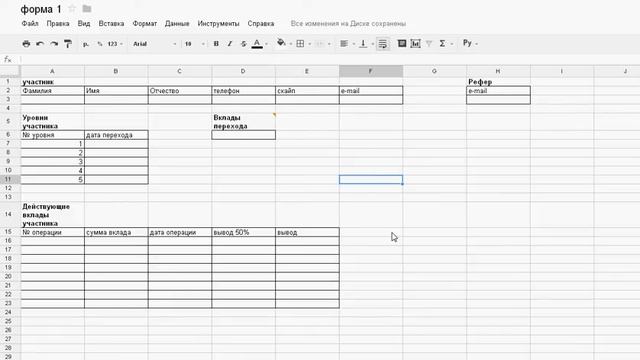Image resolution: width=640 pixels, height=360 pixels.
Task: Open the Файл menu
Action: pyautogui.click(x=30, y=24)
